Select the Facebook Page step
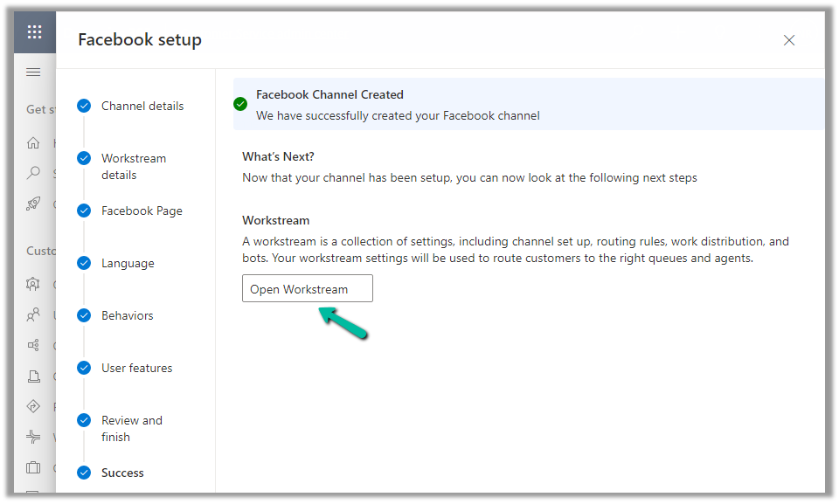 (141, 211)
